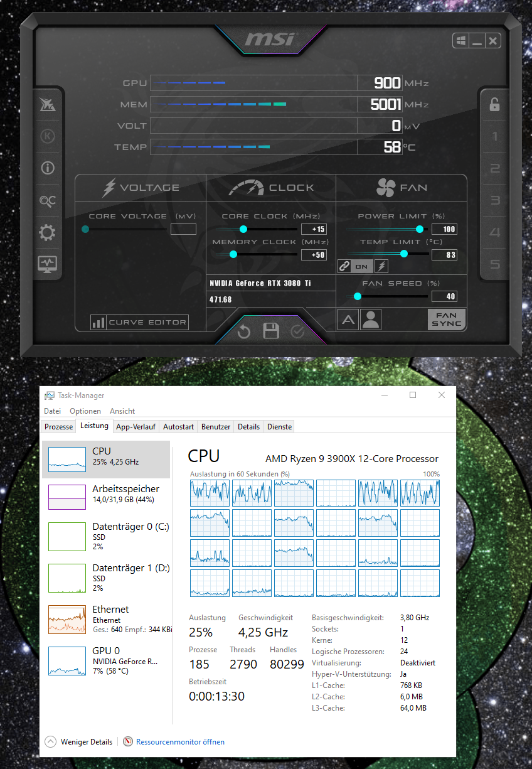
Task: Click the K-Boost sidebar icon
Action: tap(47, 136)
